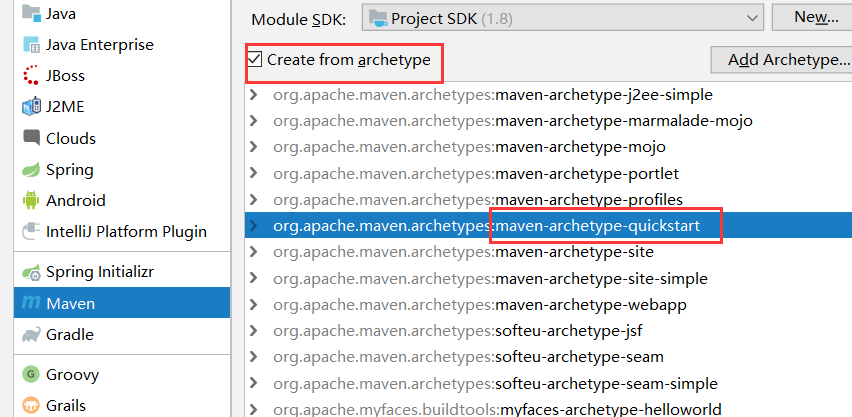Viewport: 852px width, 417px height.
Task: Select maven-archetype-quickstart archetype text
Action: (x=598, y=225)
